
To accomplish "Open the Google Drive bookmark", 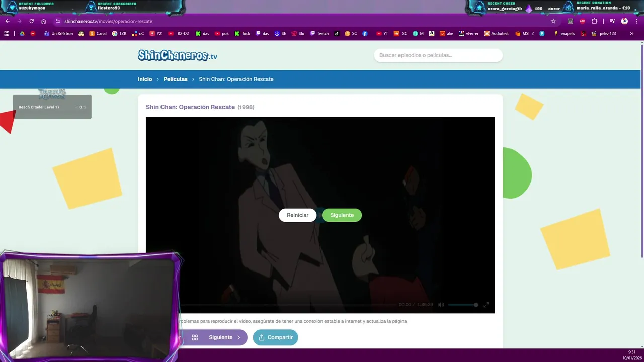I will click(22, 34).
